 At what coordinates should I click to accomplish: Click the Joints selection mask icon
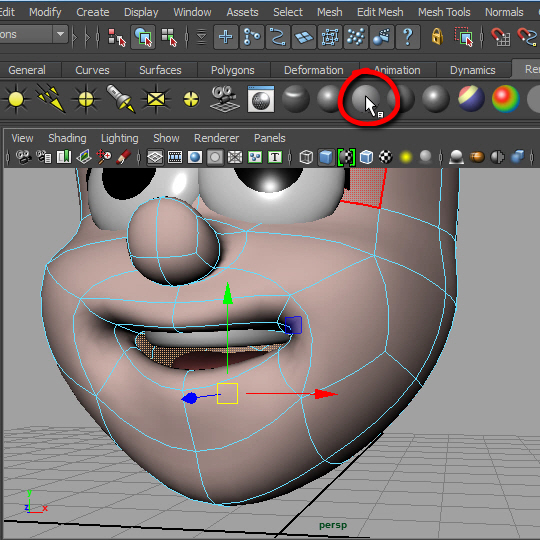coord(252,37)
